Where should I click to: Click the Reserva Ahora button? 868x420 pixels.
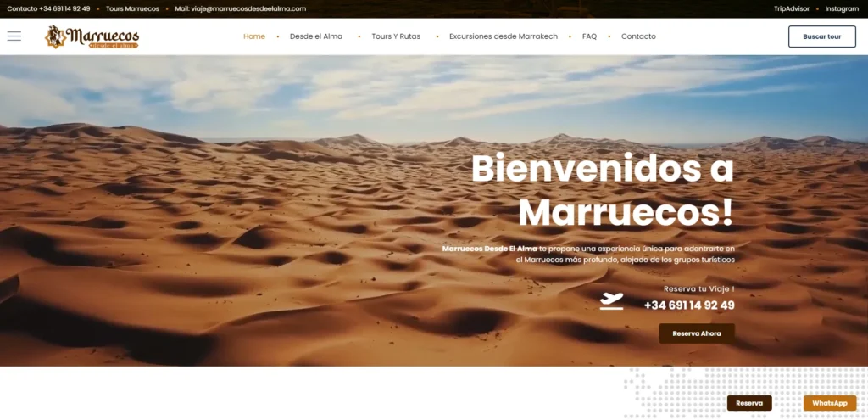click(697, 333)
